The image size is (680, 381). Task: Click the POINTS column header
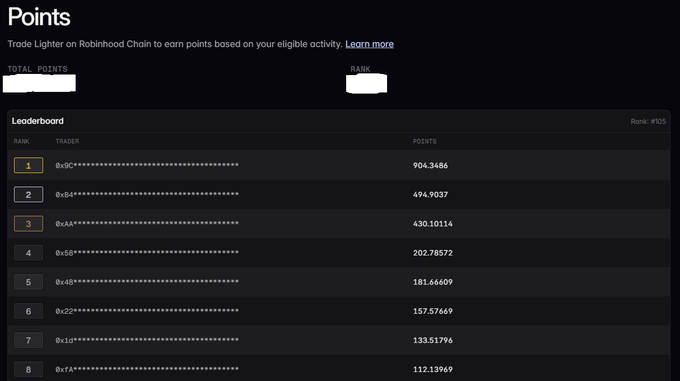pos(425,141)
